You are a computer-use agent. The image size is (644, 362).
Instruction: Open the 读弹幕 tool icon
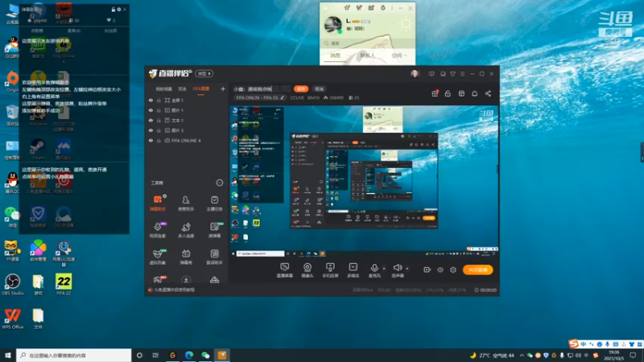point(214,230)
